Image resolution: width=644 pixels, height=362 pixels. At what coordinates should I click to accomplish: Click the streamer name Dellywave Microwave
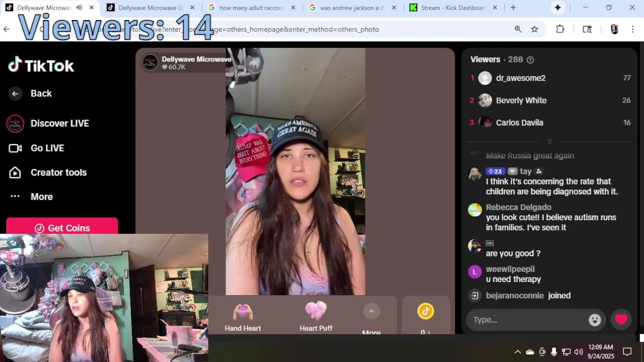click(x=196, y=59)
